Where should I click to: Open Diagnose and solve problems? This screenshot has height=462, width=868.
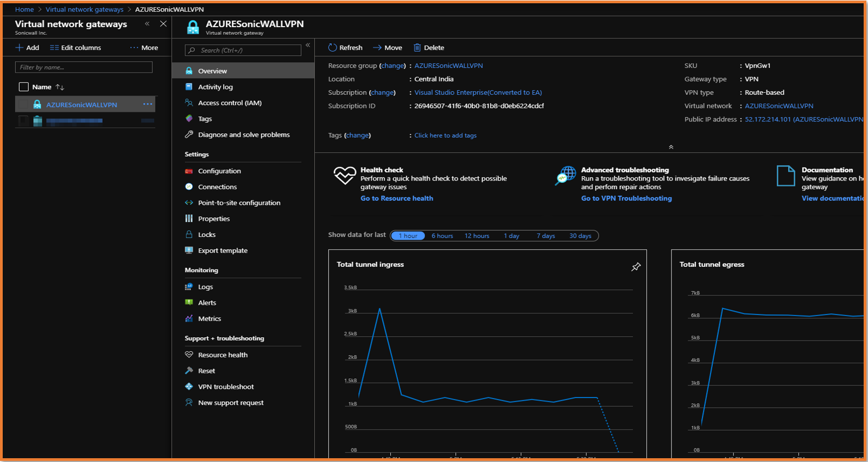point(244,134)
